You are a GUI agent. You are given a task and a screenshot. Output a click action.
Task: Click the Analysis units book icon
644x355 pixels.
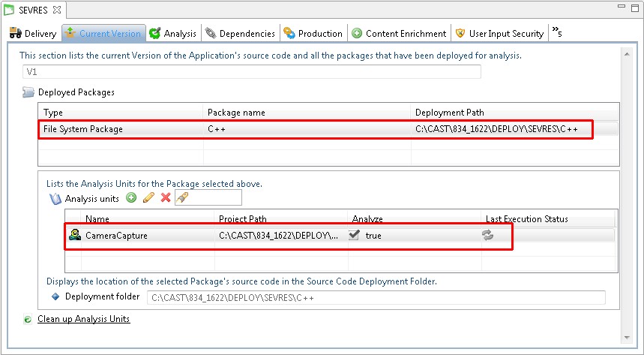pos(55,199)
